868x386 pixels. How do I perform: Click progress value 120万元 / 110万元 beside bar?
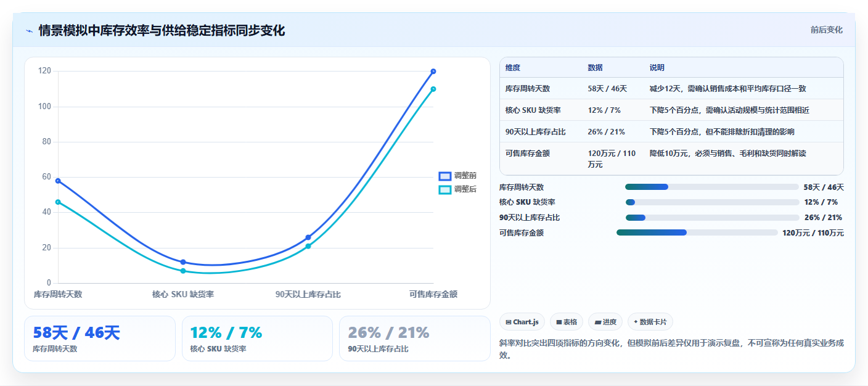[x=813, y=233]
